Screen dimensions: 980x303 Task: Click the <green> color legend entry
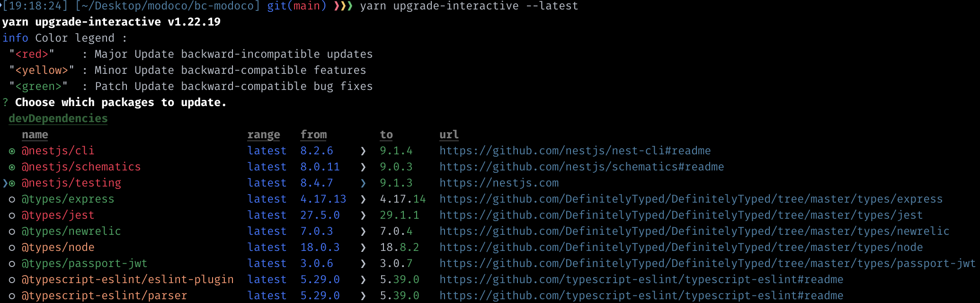pos(38,86)
